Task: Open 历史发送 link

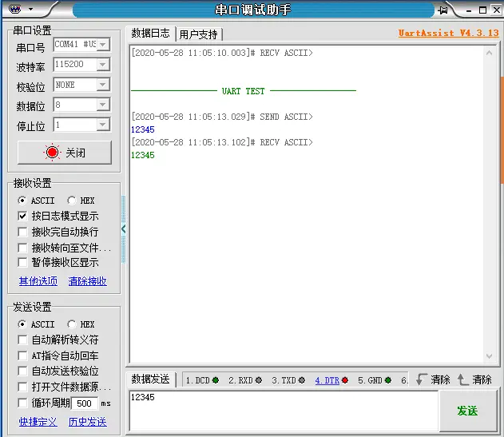Action: coord(87,422)
